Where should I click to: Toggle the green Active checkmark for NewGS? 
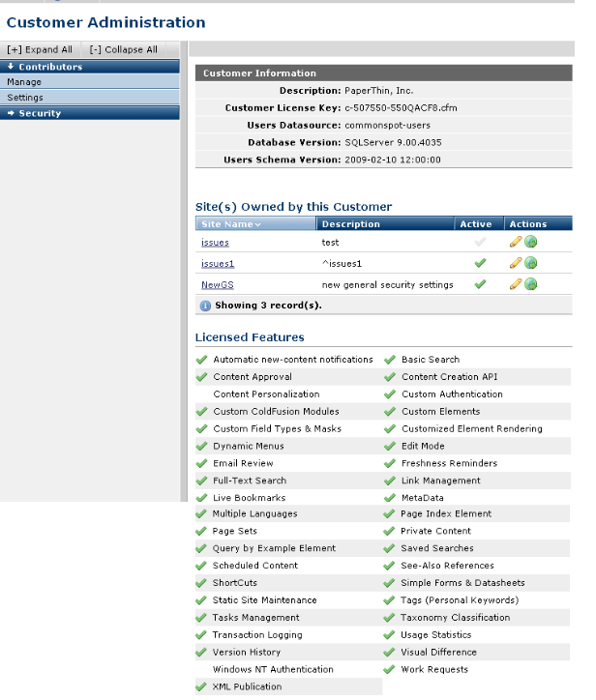tap(478, 284)
